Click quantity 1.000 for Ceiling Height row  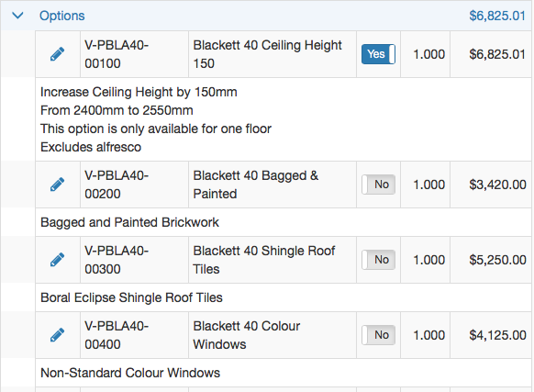tap(428, 54)
